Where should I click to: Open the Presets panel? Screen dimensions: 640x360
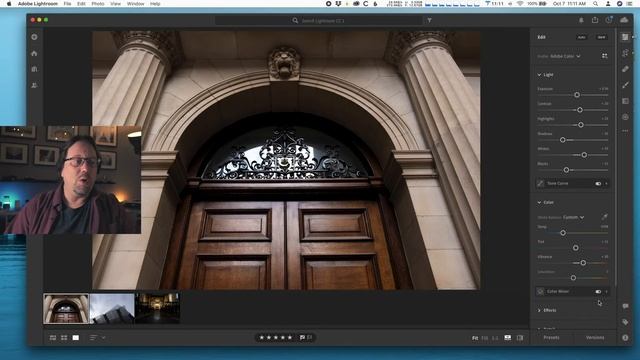tap(551, 338)
